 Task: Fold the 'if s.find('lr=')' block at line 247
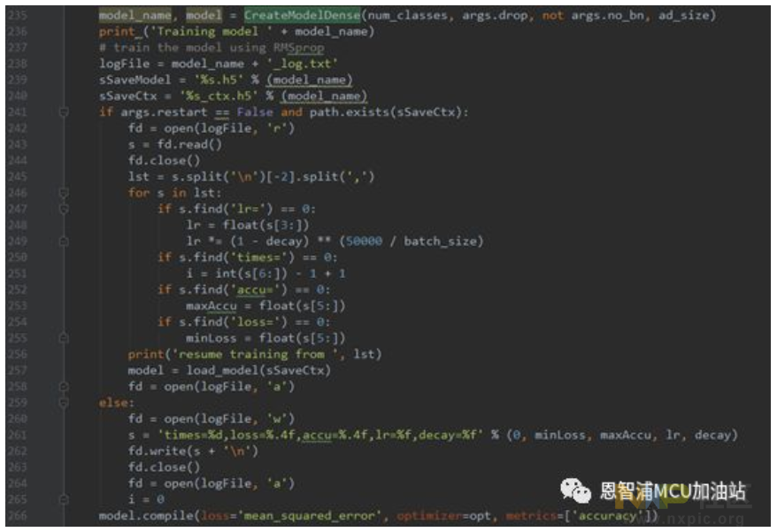(64, 209)
